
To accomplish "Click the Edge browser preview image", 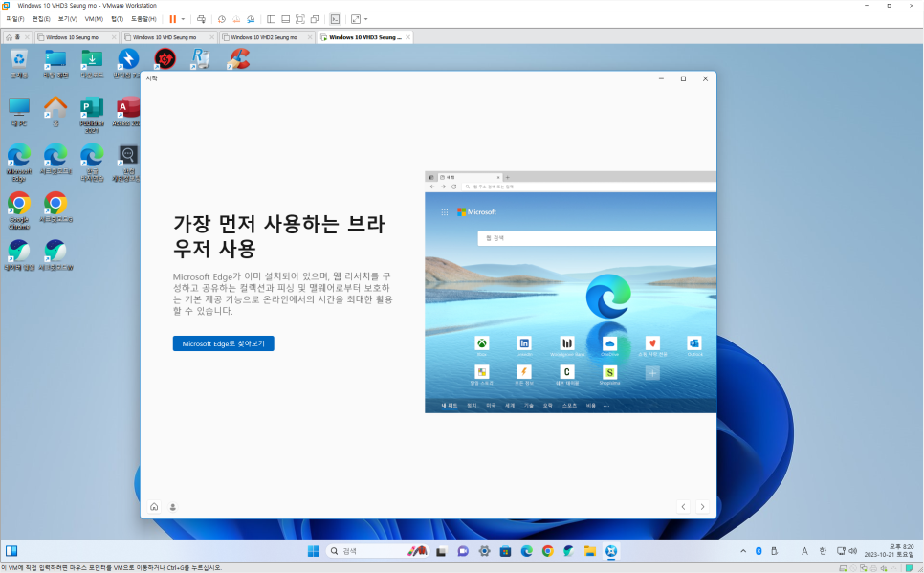I will 570,293.
